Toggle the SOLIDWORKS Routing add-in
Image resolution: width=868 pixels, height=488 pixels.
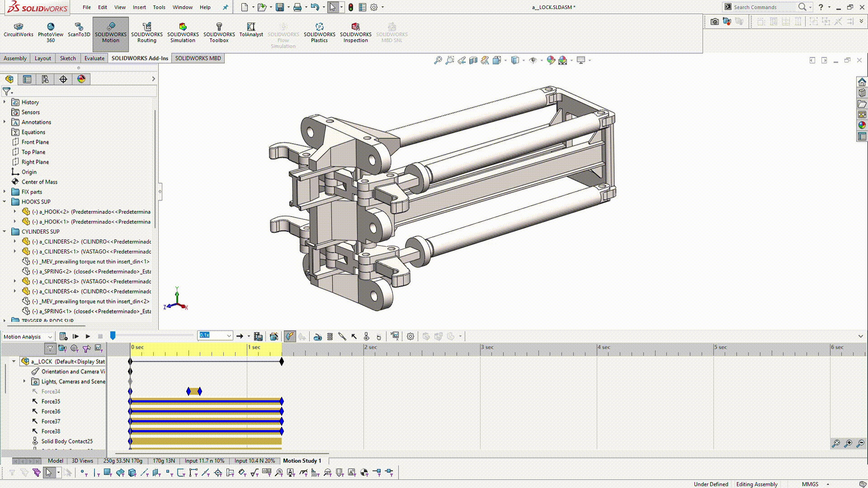(x=147, y=33)
